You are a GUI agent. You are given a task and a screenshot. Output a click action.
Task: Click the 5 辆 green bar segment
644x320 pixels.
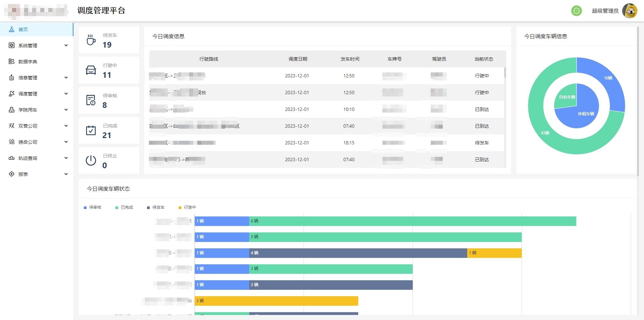coord(385,237)
